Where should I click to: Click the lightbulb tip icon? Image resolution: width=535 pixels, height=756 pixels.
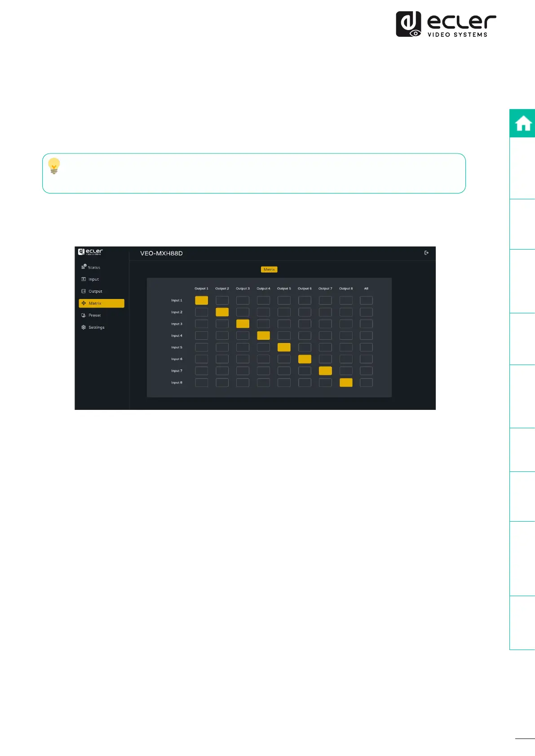(x=54, y=166)
